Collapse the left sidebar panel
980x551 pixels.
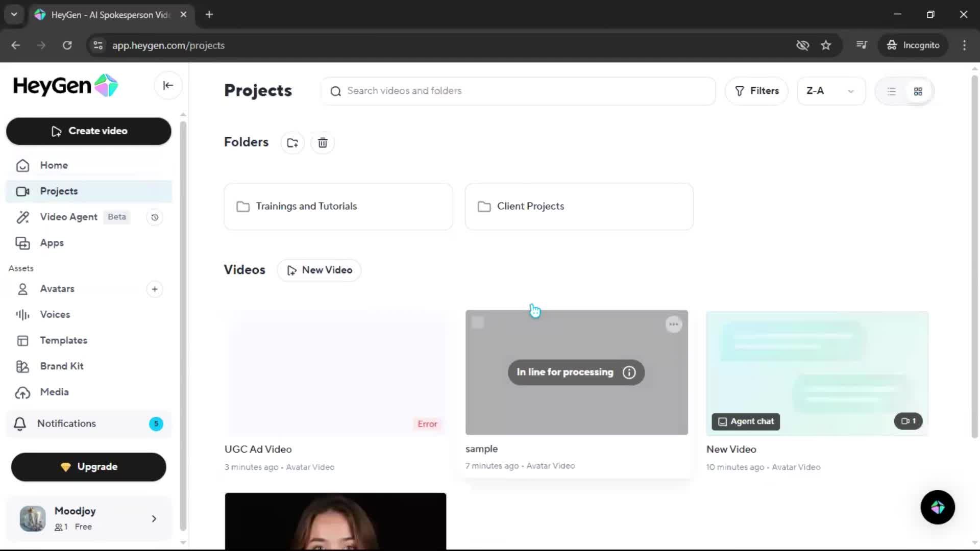[x=168, y=86]
